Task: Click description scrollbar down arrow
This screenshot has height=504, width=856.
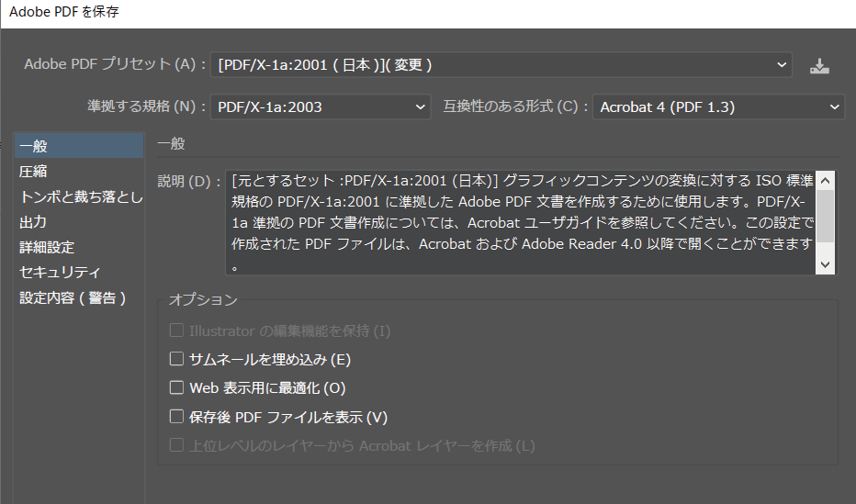Action: tap(825, 264)
